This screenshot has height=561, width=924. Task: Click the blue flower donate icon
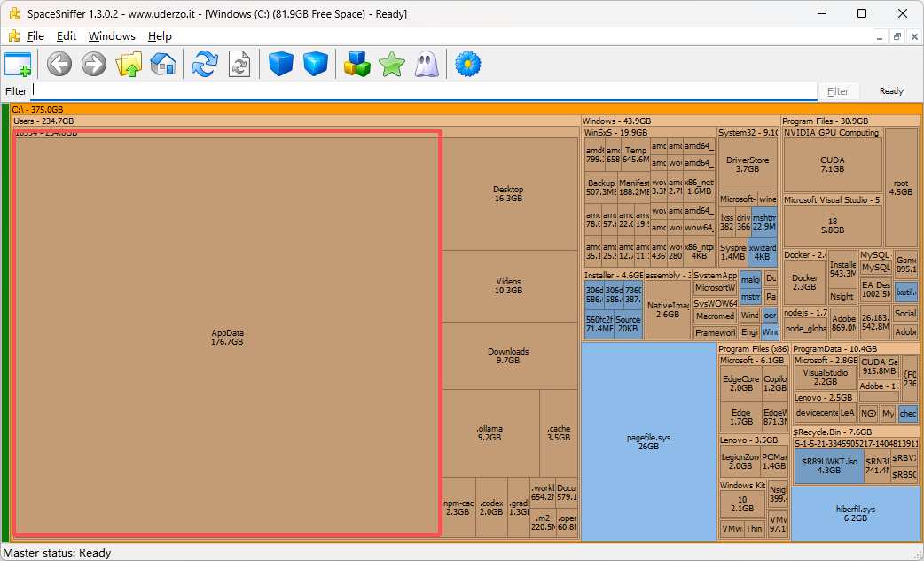pyautogui.click(x=468, y=64)
